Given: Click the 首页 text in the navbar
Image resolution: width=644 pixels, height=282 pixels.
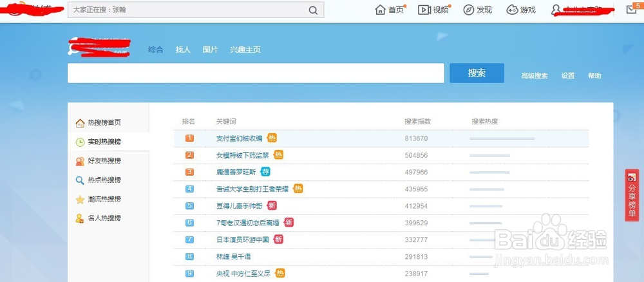Looking at the screenshot, I should click(x=396, y=10).
